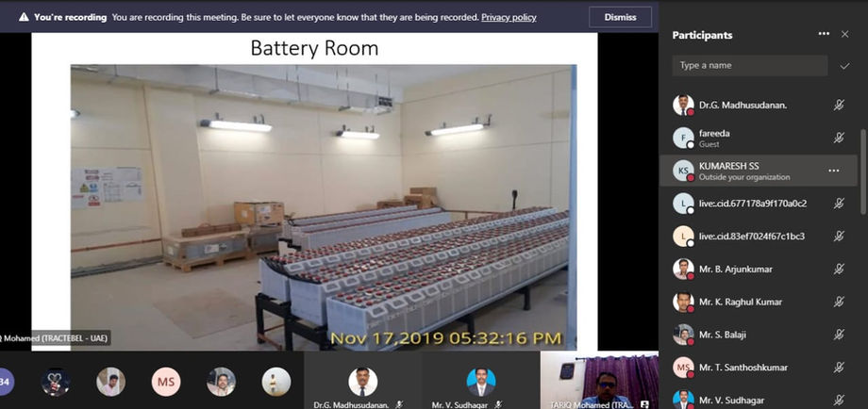Click the MS avatar in the video strip
The height and width of the screenshot is (409, 868).
(166, 382)
